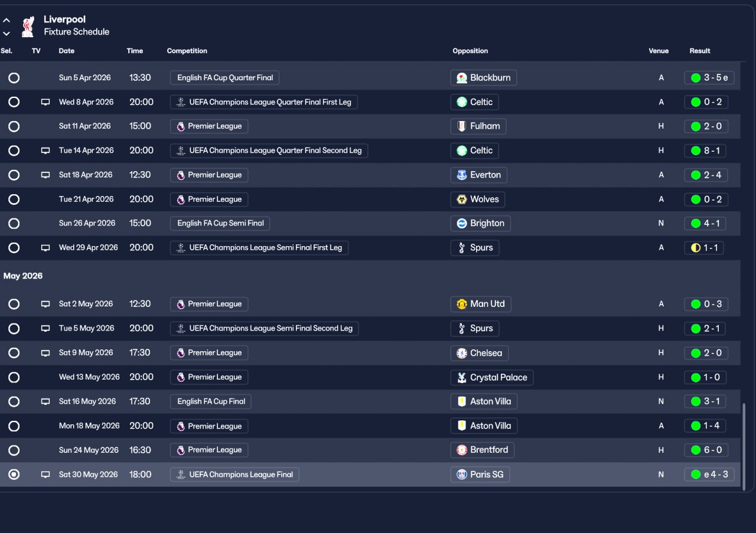Open the Champions League Quarter Final Second Leg
The height and width of the screenshot is (533, 756).
point(269,151)
